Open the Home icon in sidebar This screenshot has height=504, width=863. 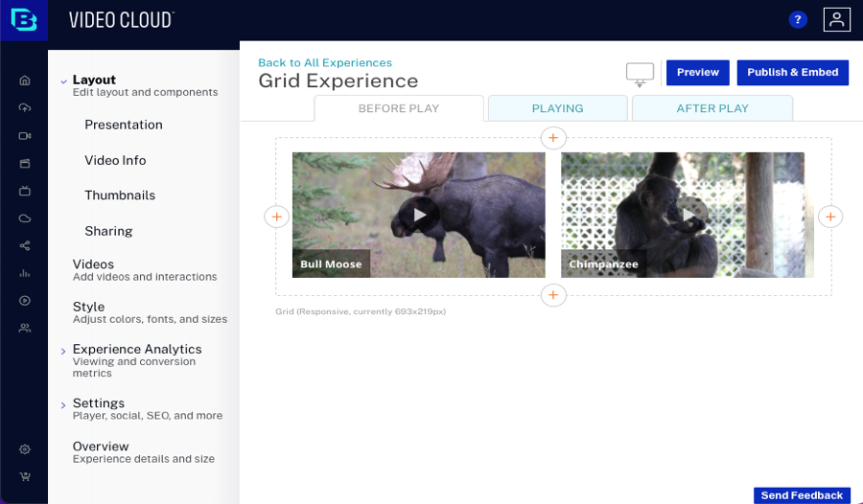[x=25, y=80]
